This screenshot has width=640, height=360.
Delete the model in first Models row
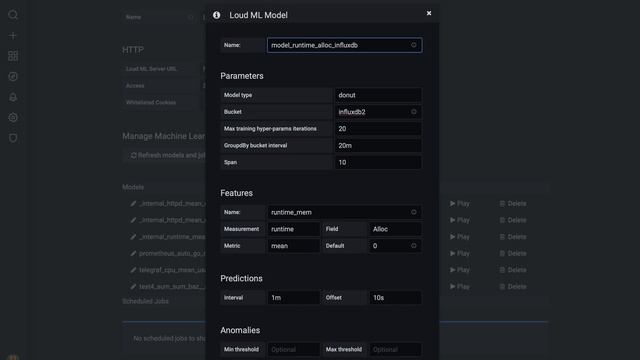[513, 203]
